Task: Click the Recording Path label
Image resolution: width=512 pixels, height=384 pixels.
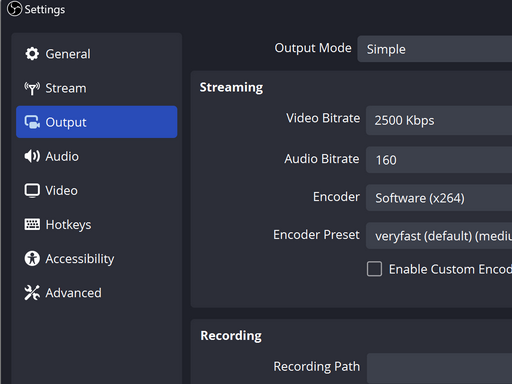Action: tap(317, 366)
